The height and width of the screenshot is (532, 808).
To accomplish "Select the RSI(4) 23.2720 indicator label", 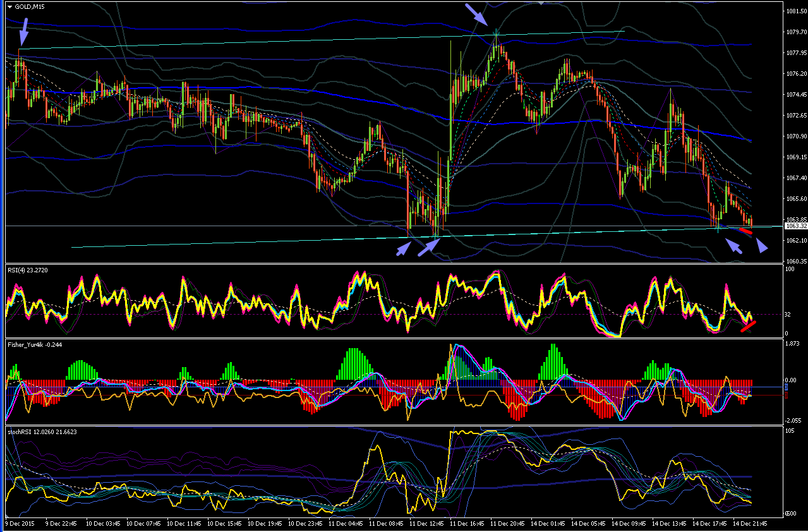I will [x=27, y=270].
